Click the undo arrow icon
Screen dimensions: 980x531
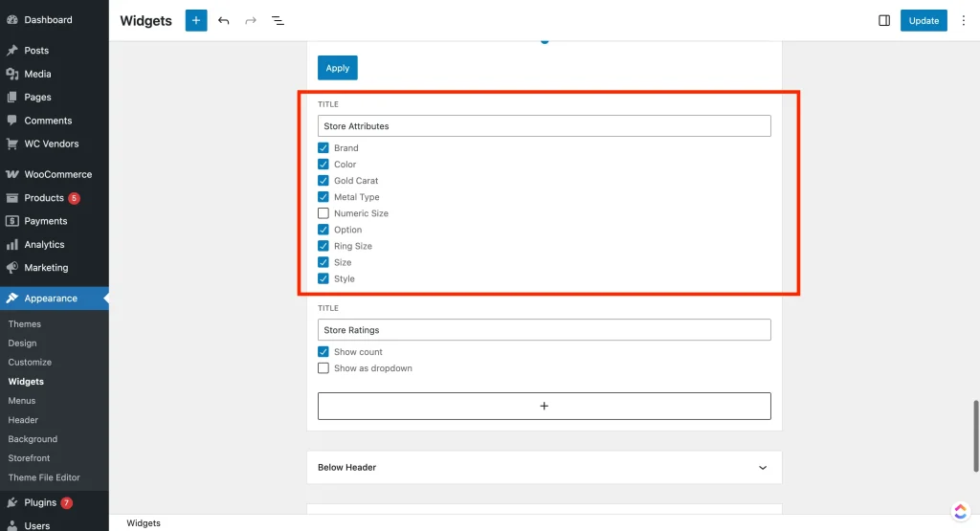pos(224,20)
